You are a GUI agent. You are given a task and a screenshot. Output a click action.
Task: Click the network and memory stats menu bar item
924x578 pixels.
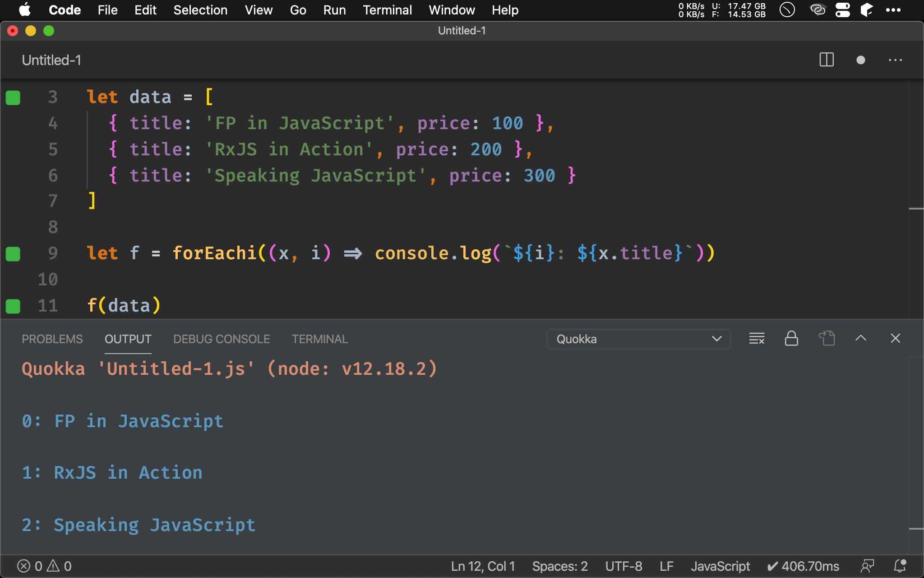click(x=722, y=10)
